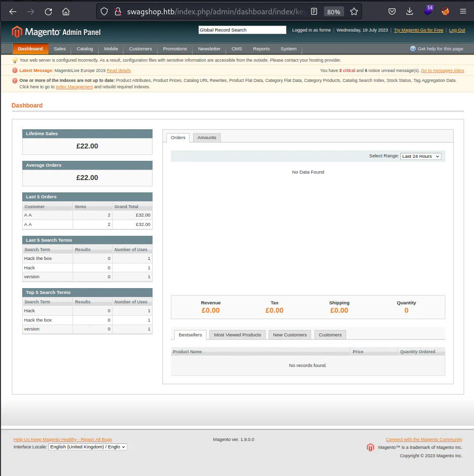This screenshot has width=474, height=476.
Task: Click the lightbulb icon beside the server warning
Action: pos(15,60)
